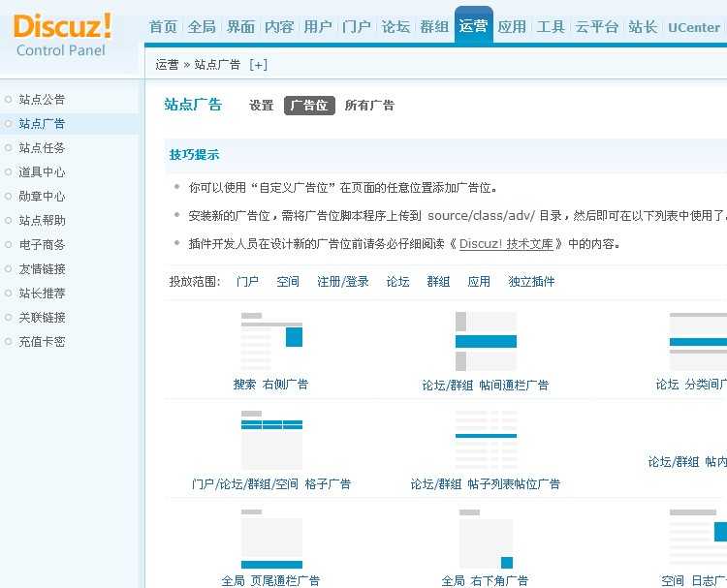Filter 投放范围 by 论坛
Viewport: 727px width, 588px height.
coord(397,281)
